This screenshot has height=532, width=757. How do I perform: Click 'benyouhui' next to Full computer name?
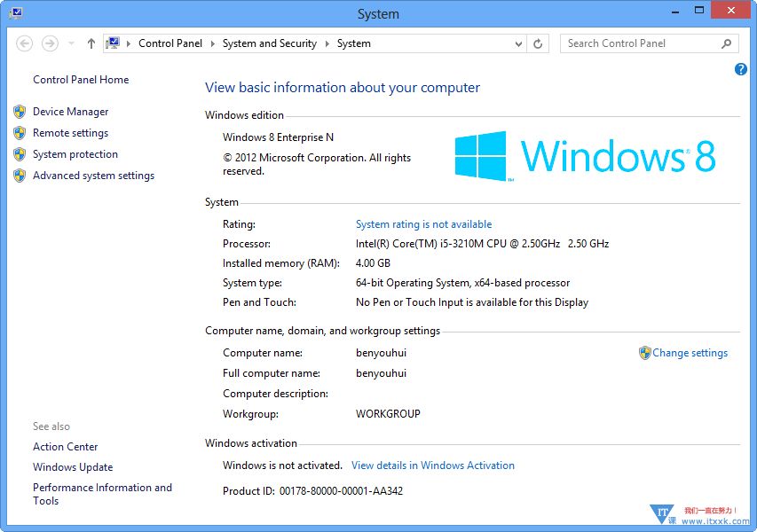coord(381,373)
